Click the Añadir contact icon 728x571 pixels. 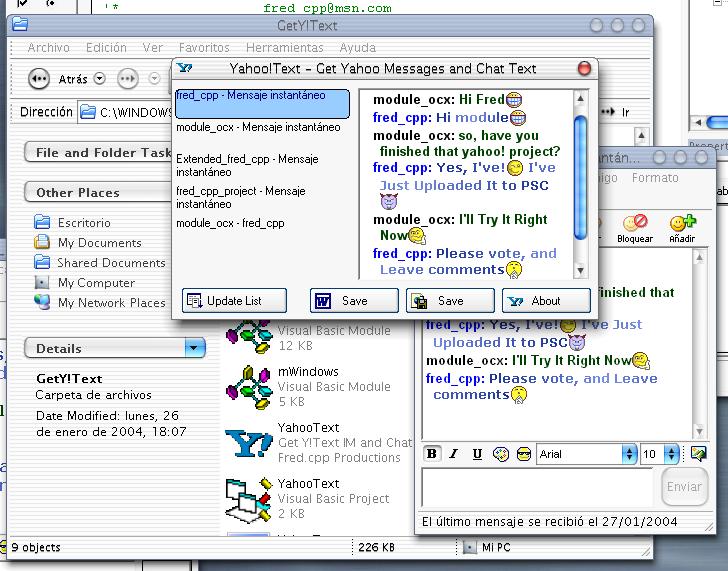point(682,222)
